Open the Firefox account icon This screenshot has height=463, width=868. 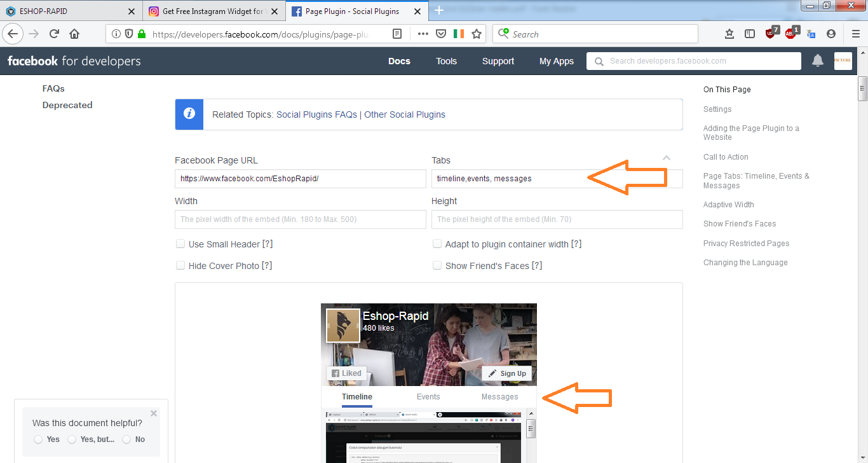pos(831,34)
